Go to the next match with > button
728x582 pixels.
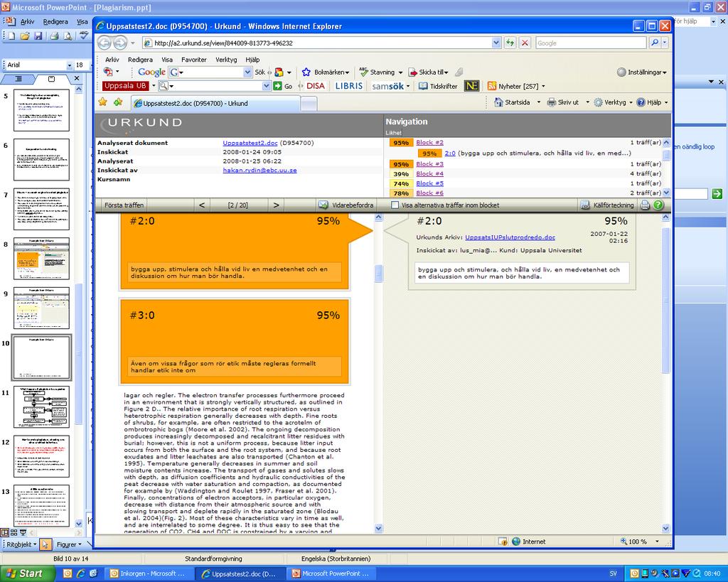point(277,205)
